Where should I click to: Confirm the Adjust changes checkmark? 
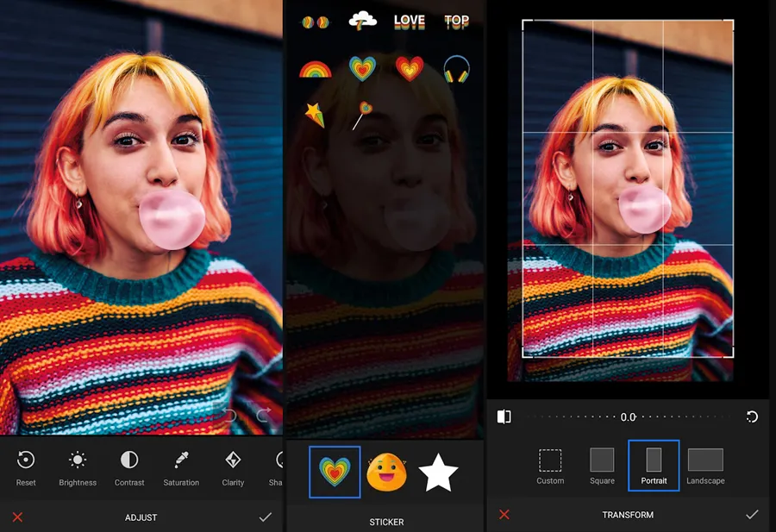coord(265,516)
